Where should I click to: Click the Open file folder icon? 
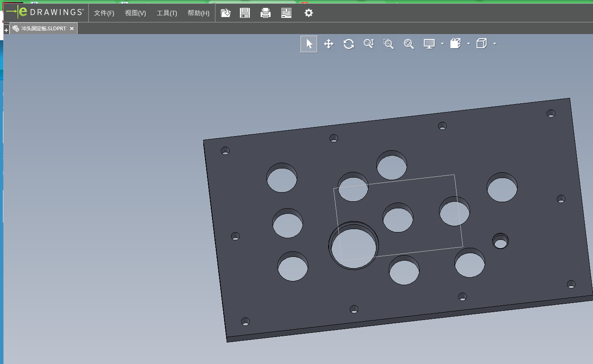pos(225,13)
